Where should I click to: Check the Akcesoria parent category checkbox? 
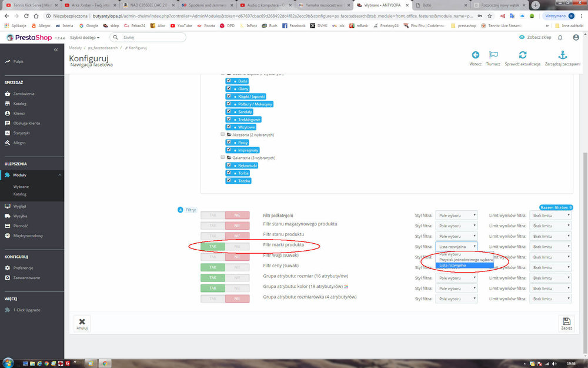pos(222,134)
